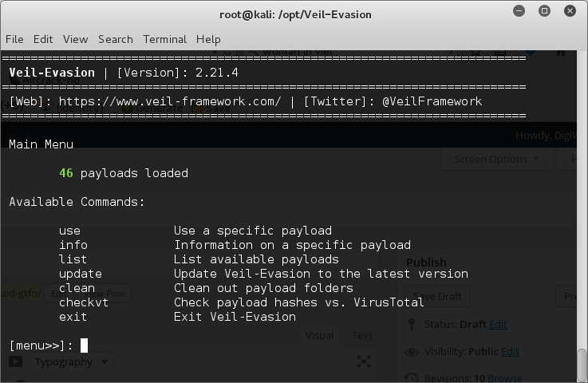Click the version number 2.21.4

point(217,73)
